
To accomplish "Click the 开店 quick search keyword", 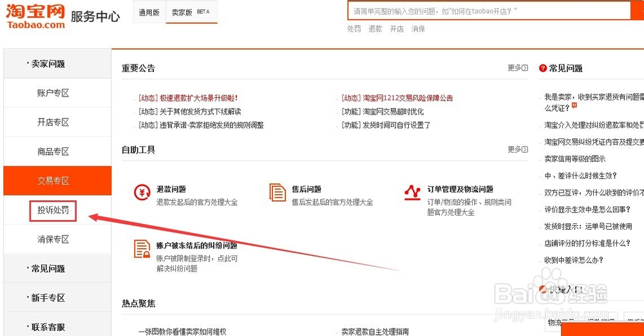I will (396, 29).
